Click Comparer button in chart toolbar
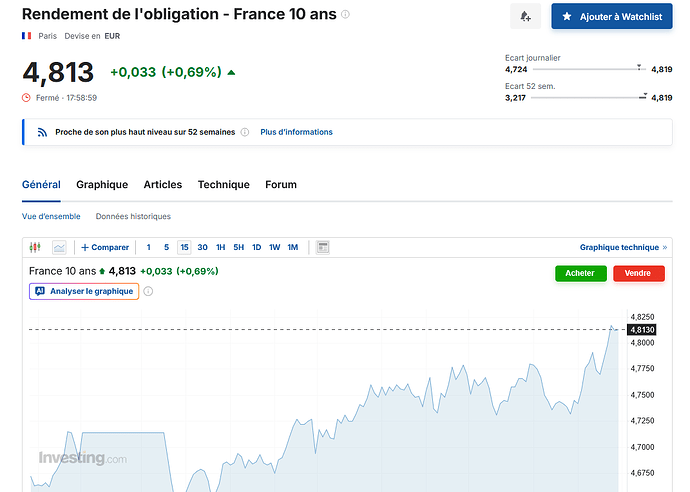Screen dimensions: 690x492 tap(105, 247)
